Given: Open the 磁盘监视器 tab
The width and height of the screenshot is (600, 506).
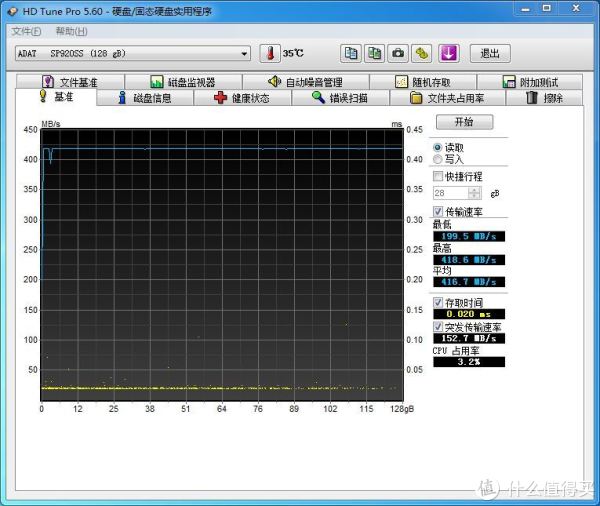Looking at the screenshot, I should [183, 82].
